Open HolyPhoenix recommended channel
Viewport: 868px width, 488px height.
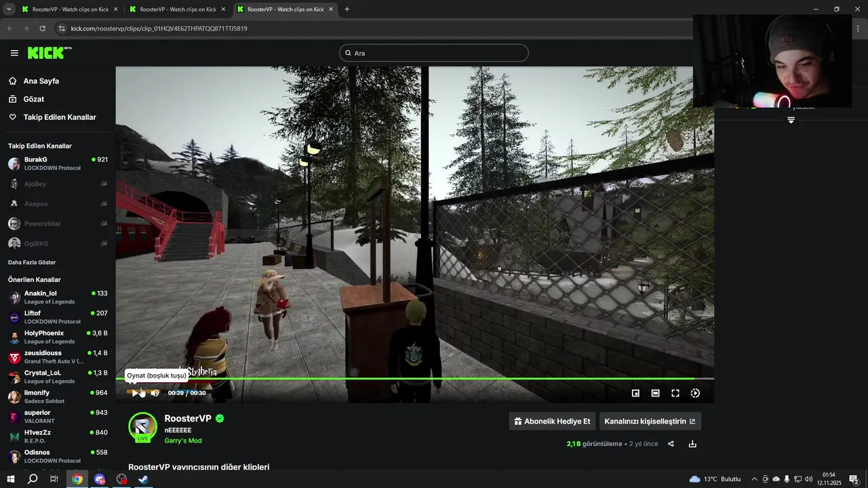tap(58, 337)
